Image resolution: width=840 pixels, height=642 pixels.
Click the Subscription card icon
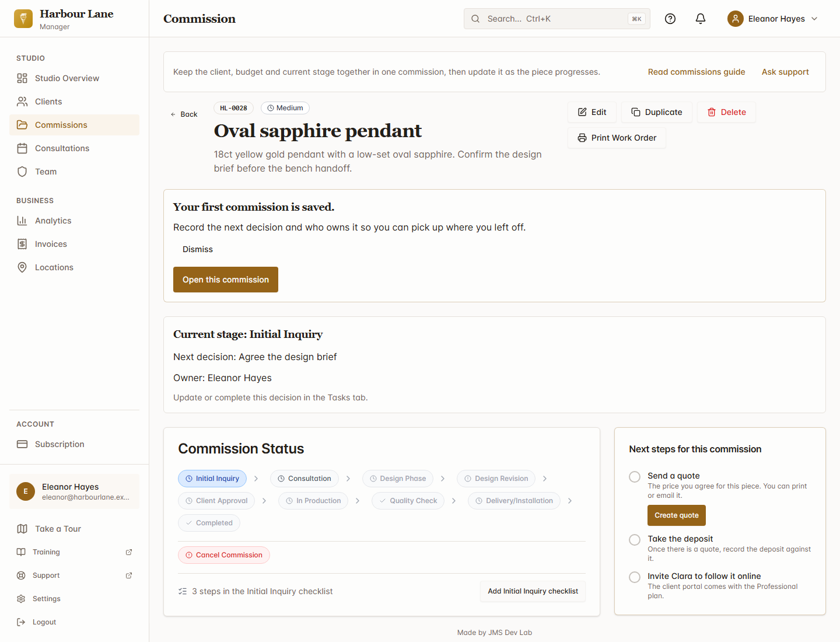click(x=22, y=444)
